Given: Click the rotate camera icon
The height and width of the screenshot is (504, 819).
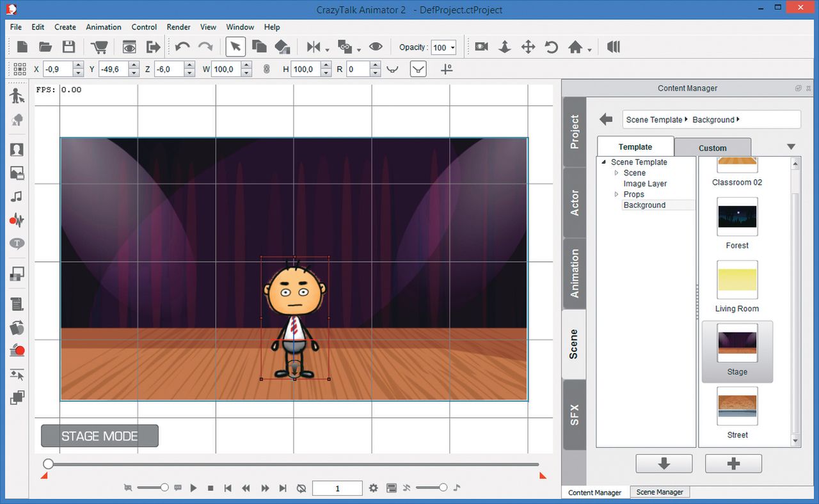Looking at the screenshot, I should point(552,47).
